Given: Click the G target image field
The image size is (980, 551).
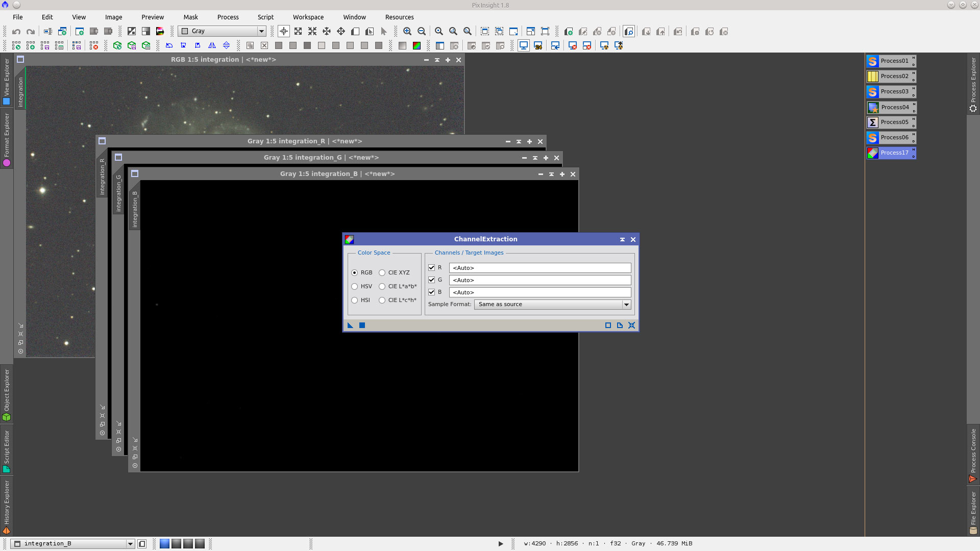Looking at the screenshot, I should pyautogui.click(x=540, y=280).
